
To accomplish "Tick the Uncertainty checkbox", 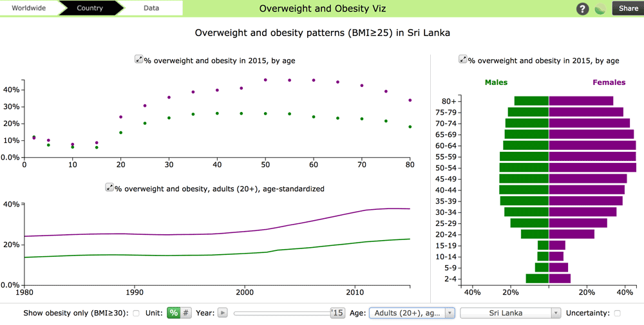I will (x=617, y=313).
